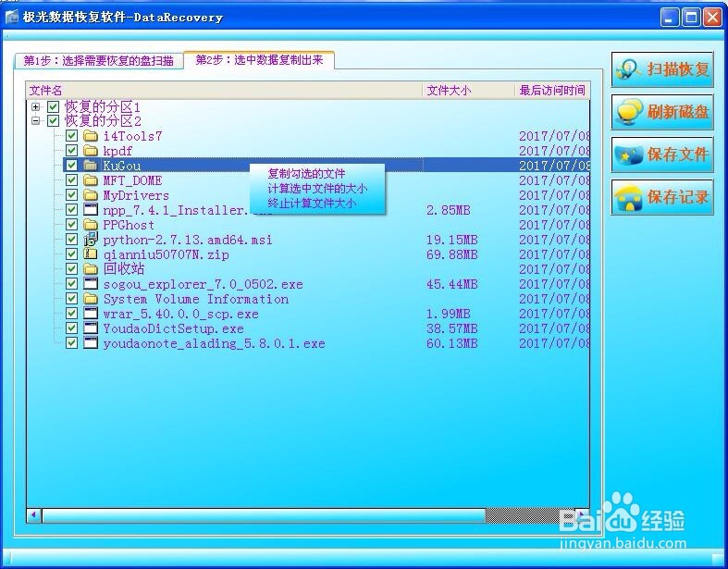Click the YoudaoDictSetup.exe file icon
Viewport: 728px width, 569px height.
pyautogui.click(x=90, y=328)
